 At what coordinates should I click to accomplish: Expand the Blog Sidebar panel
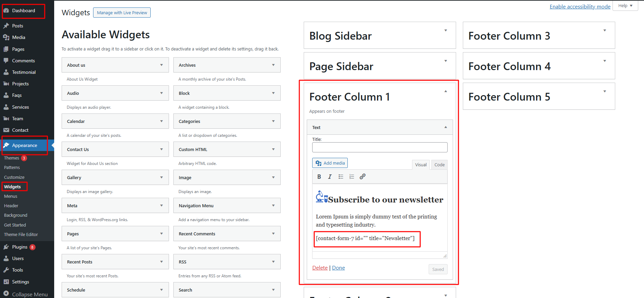coord(446,30)
